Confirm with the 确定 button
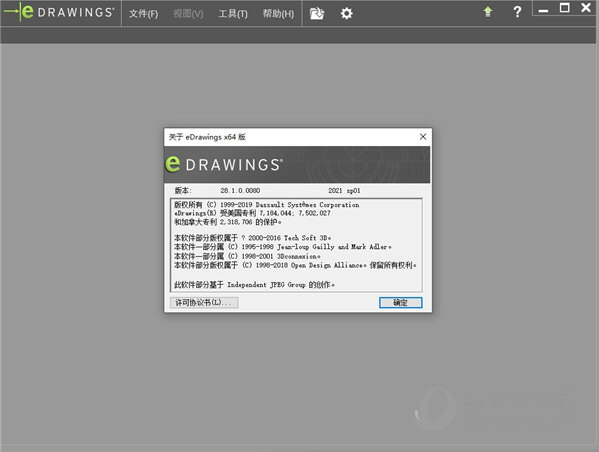The height and width of the screenshot is (452, 599). click(x=401, y=303)
